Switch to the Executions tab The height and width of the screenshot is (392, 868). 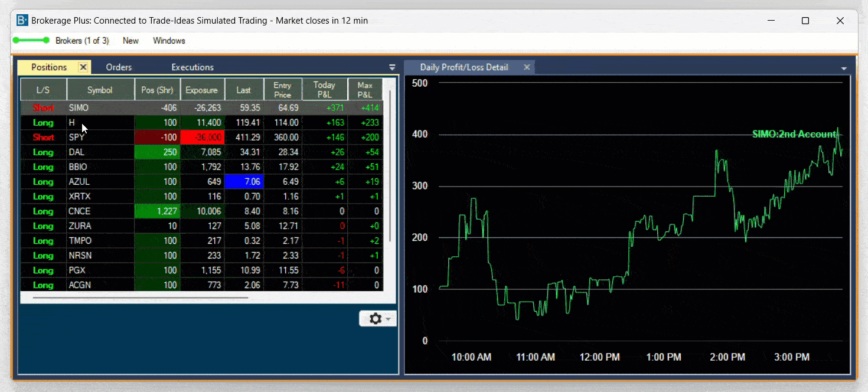point(192,67)
